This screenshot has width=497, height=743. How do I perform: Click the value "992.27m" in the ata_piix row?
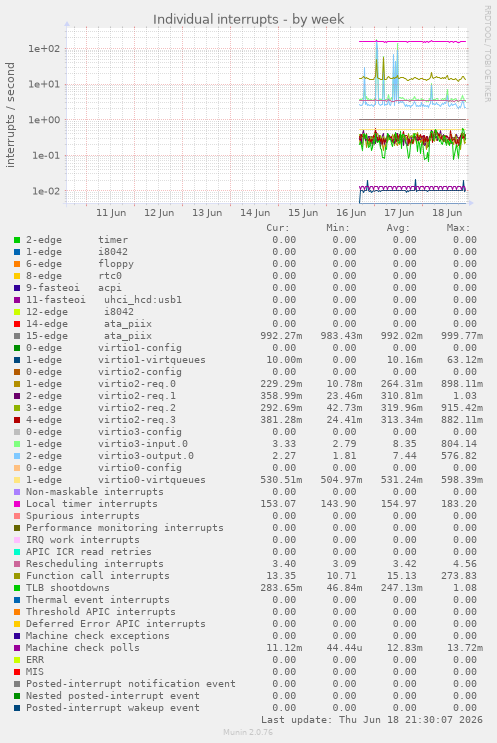coord(281,336)
